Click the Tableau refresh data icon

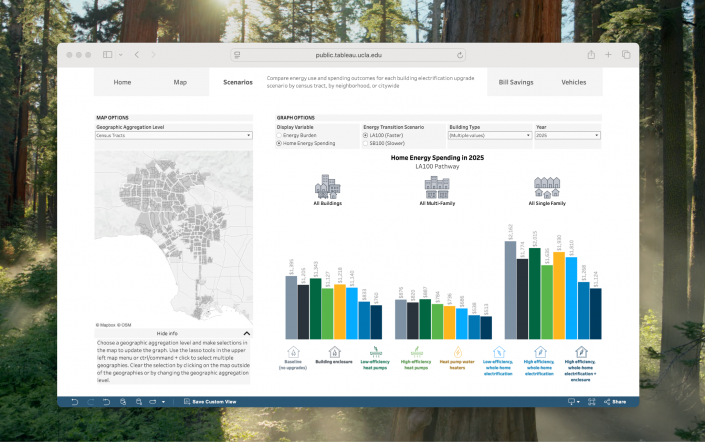click(123, 402)
